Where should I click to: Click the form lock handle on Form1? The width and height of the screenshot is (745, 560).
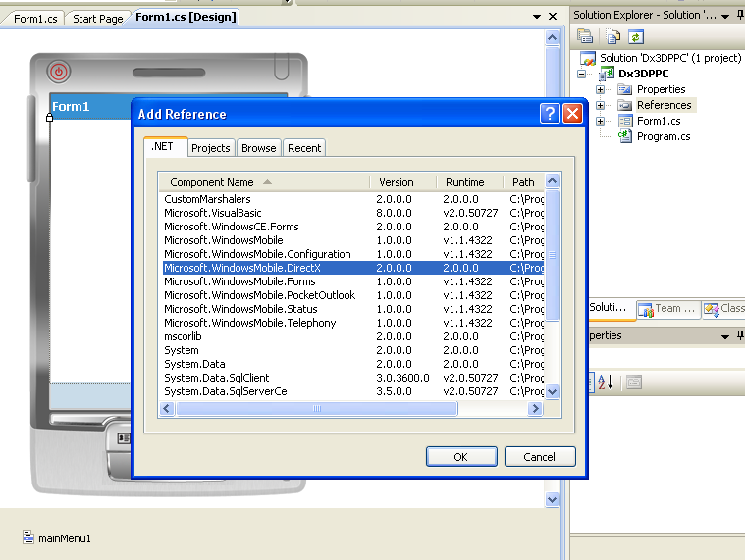tap(49, 118)
